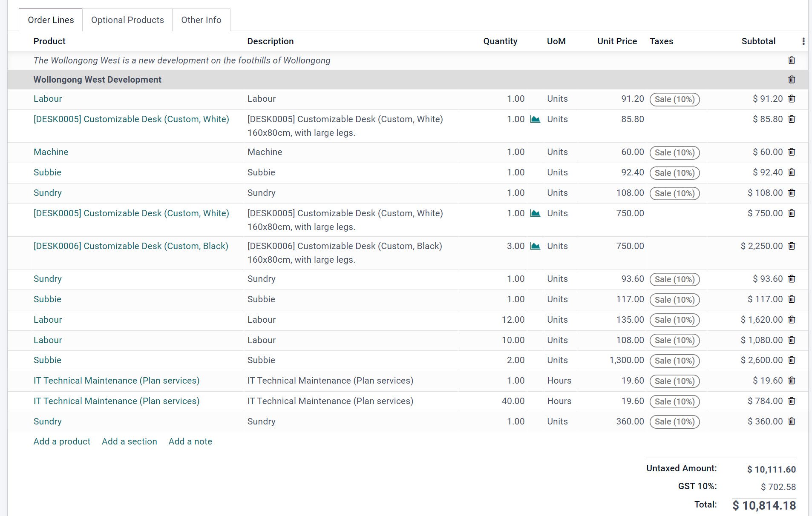The image size is (812, 516).
Task: Edit quantity 12.00 on Labour line
Action: [x=513, y=320]
